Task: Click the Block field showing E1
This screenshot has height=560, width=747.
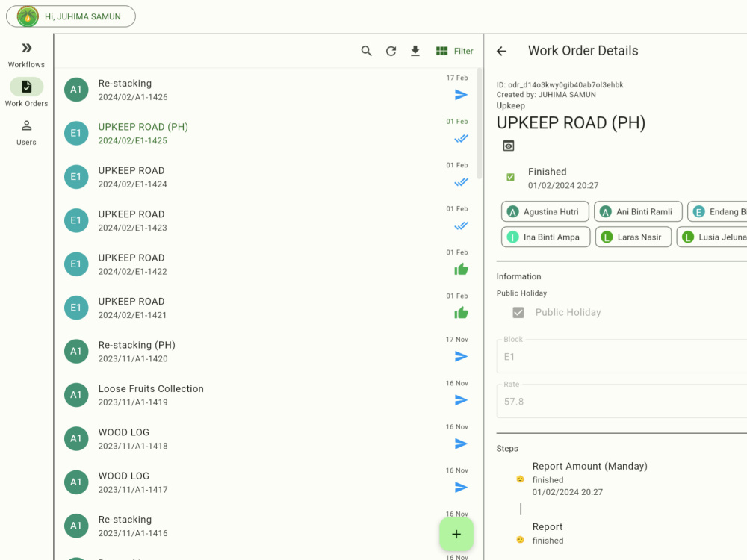Action: (x=622, y=356)
